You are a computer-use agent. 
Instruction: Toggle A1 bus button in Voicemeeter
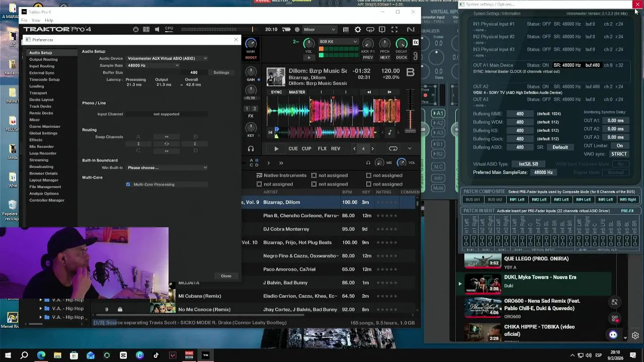[x=438, y=113]
